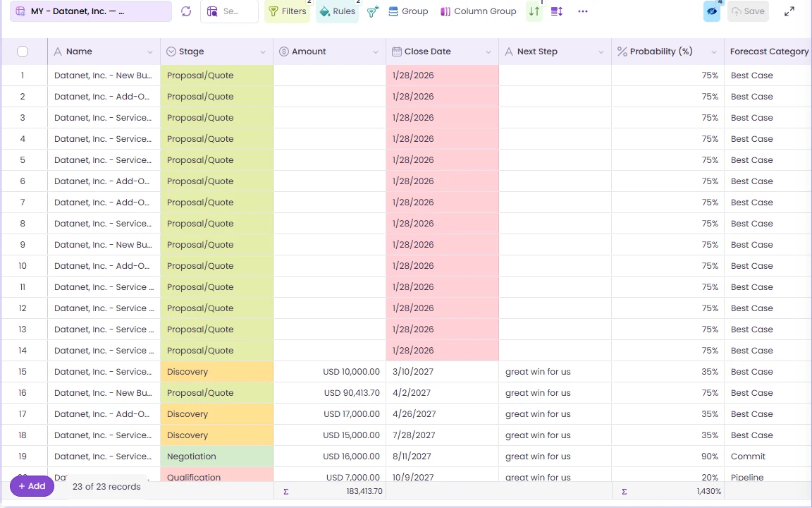
Task: Click the 1,430% probability total
Action: point(708,491)
